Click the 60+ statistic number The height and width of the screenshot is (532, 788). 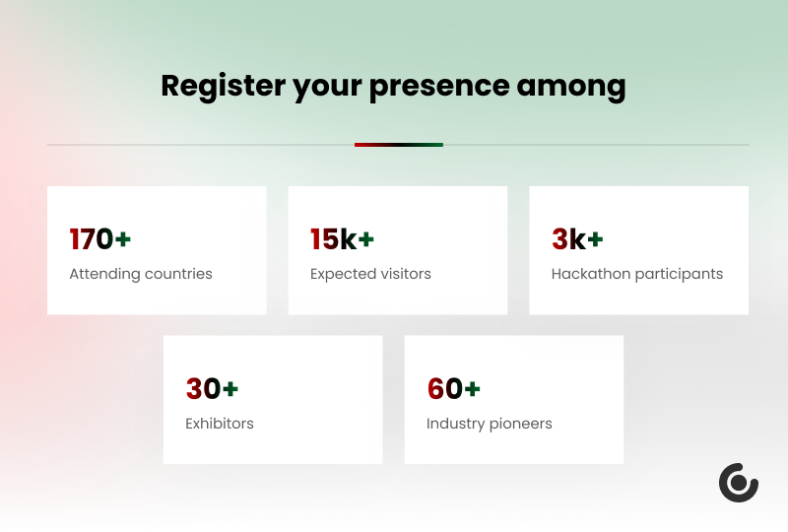pyautogui.click(x=453, y=388)
